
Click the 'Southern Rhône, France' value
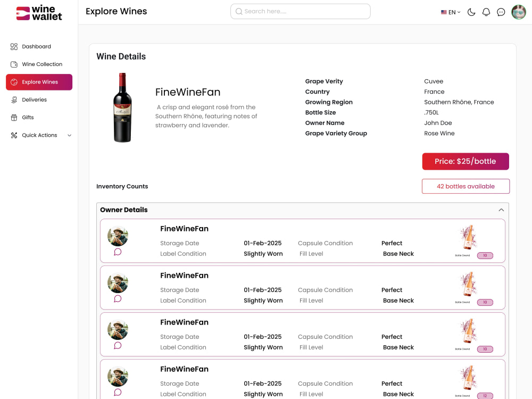tap(459, 102)
